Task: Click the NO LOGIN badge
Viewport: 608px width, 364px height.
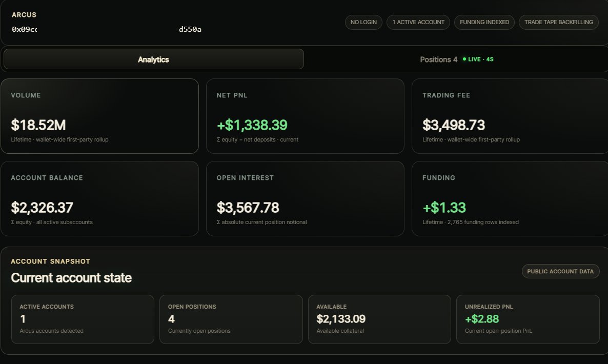Action: pyautogui.click(x=363, y=22)
